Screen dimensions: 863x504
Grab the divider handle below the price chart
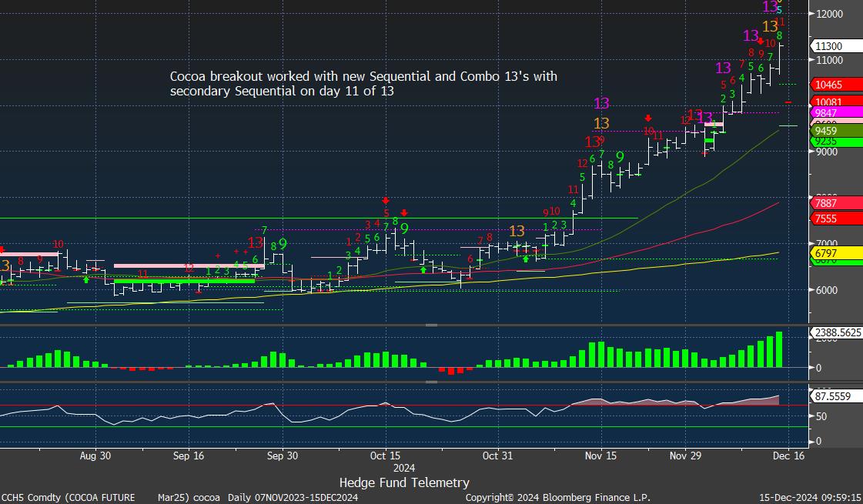(431, 325)
